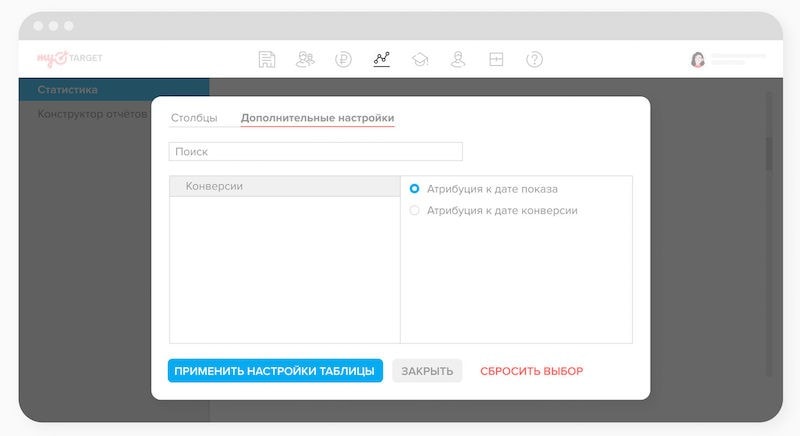Screen dimensions: 800x436
Task: Select 'Атрибуция к дате конверсии' radio option
Action: (414, 210)
